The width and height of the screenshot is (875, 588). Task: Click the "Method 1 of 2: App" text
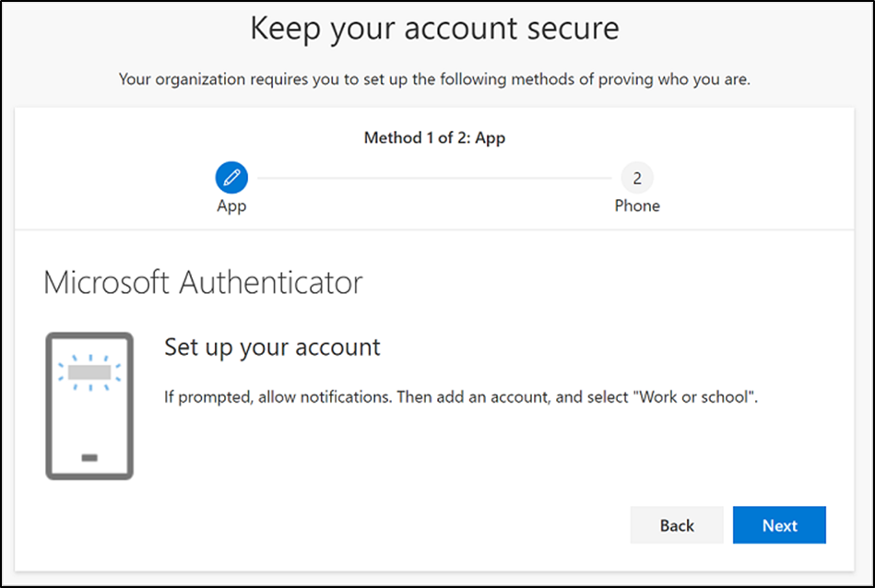pos(434,138)
